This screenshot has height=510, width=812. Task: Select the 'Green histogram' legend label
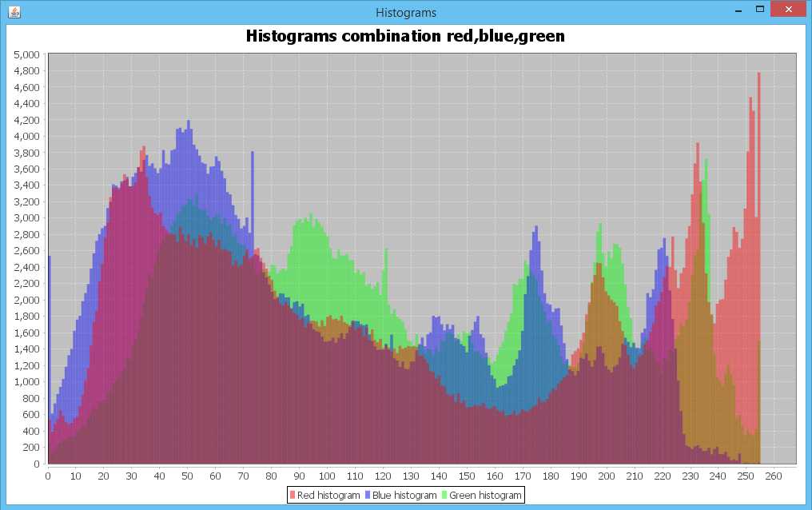484,495
